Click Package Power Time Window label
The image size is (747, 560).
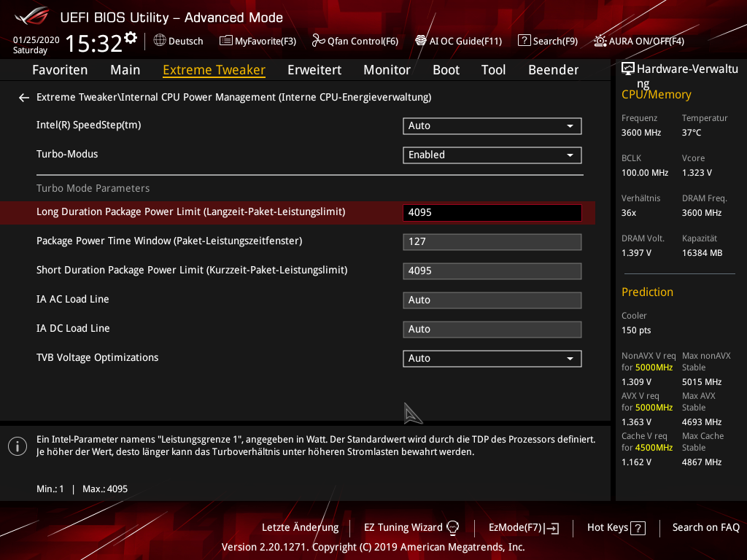169,241
